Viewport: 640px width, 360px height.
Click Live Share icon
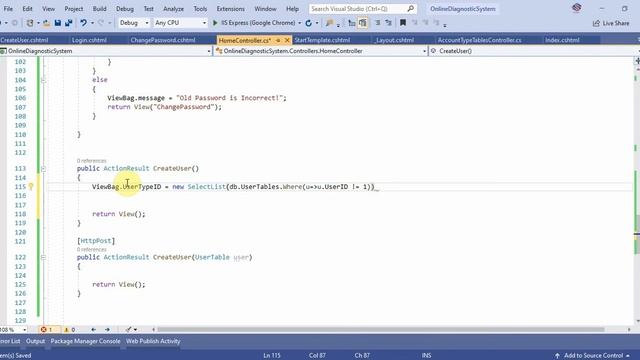596,23
